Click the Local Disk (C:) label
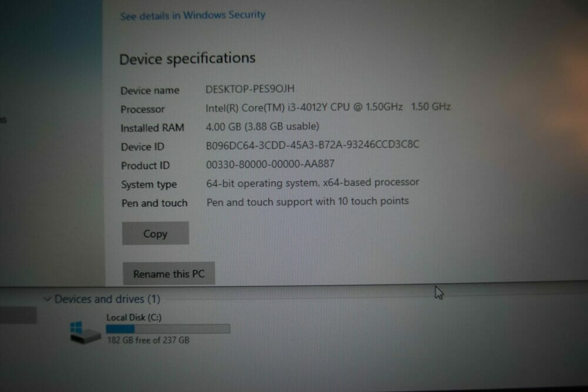588x392 pixels. coord(134,317)
